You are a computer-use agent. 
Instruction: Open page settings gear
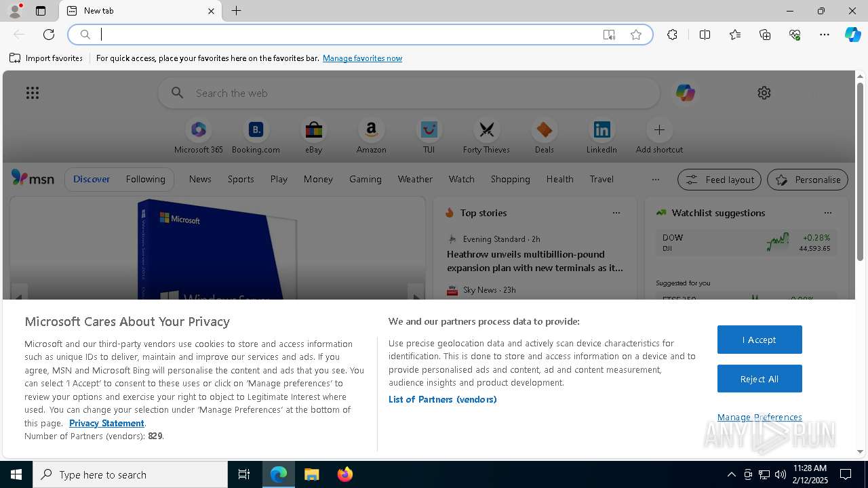click(x=764, y=93)
